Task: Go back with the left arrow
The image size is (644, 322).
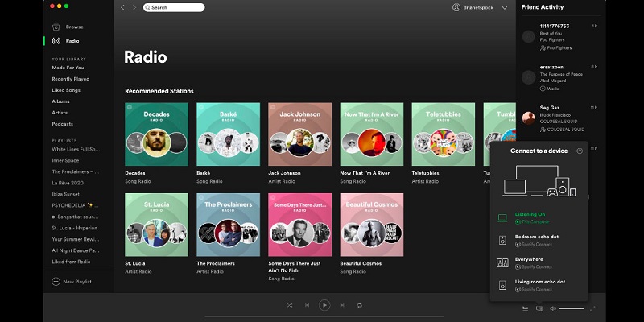Action: (x=122, y=7)
